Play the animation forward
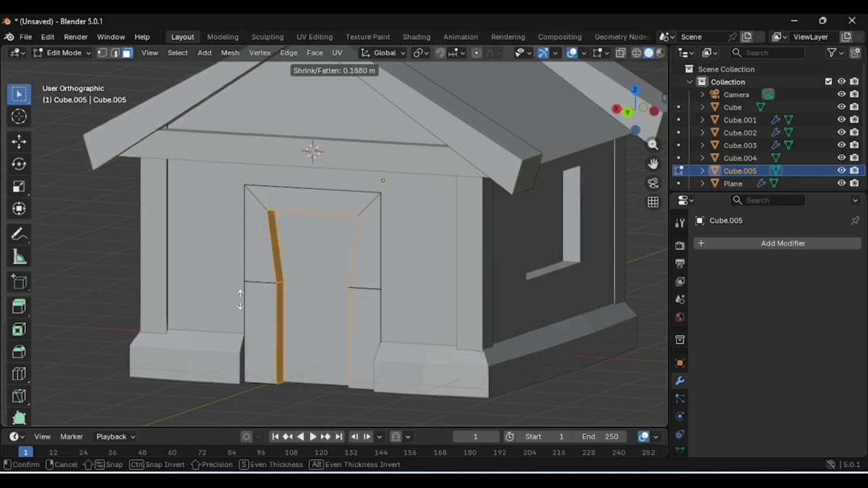Image resolution: width=868 pixels, height=488 pixels. point(313,436)
